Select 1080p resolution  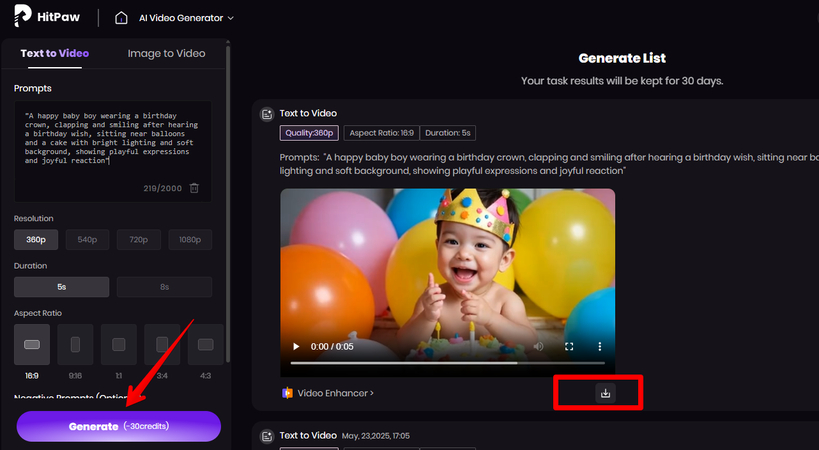pos(190,240)
